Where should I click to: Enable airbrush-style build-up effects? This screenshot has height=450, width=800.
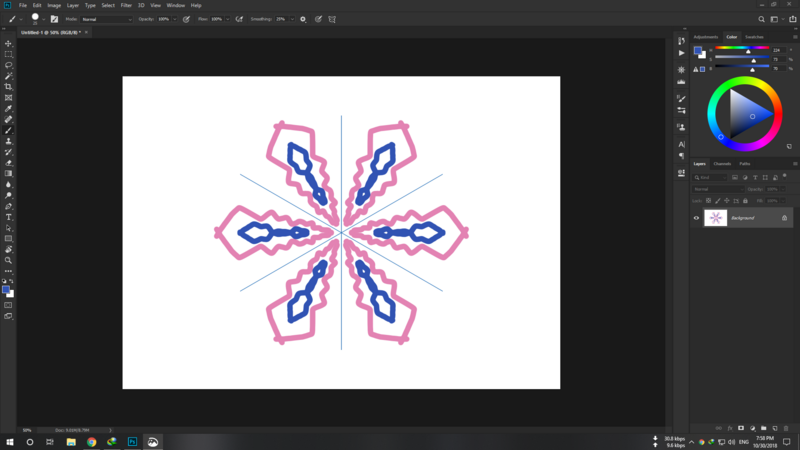tap(239, 19)
